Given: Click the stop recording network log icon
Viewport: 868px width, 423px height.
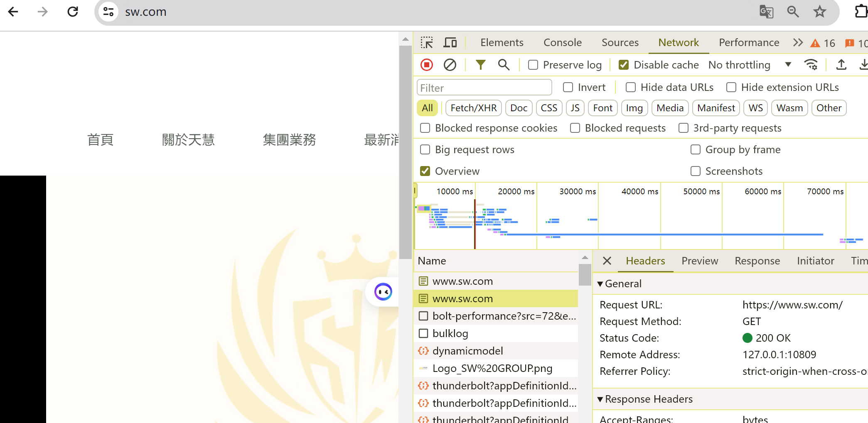Looking at the screenshot, I should point(427,65).
